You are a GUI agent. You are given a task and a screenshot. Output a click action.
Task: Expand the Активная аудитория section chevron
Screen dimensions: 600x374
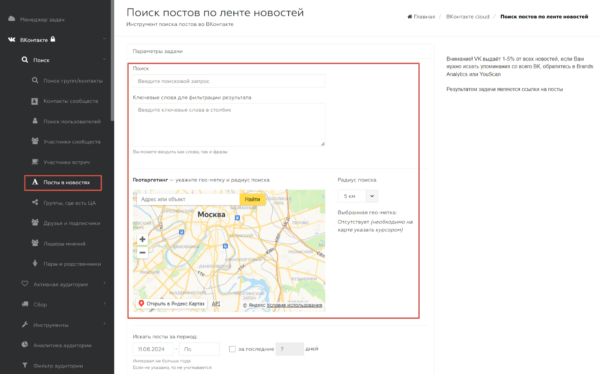(x=104, y=283)
